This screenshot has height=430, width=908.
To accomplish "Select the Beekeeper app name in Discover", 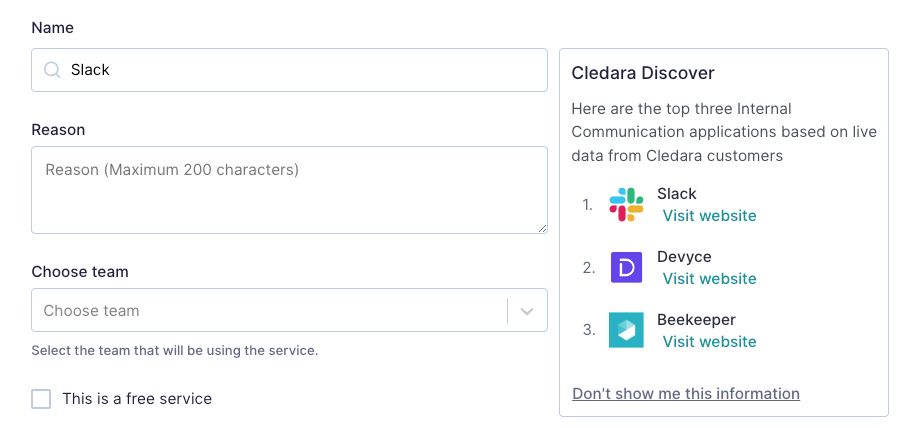I will coord(696,319).
